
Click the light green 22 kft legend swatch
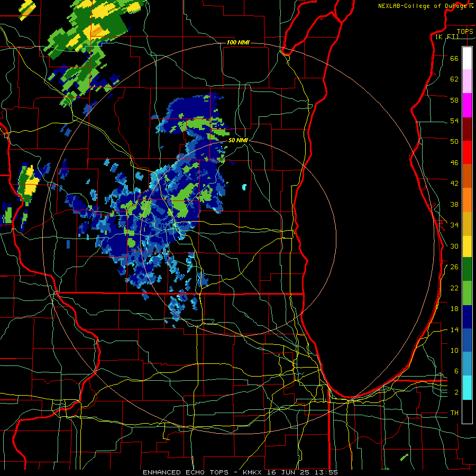tap(467, 293)
